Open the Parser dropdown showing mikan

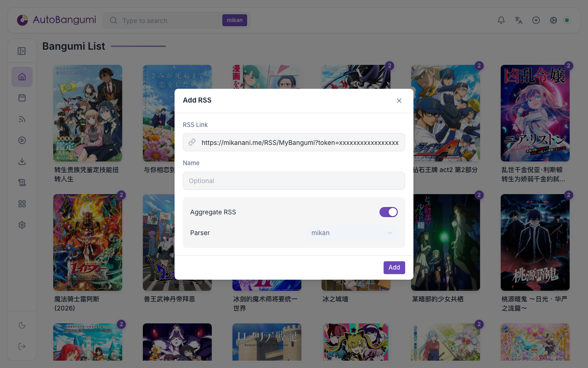351,233
